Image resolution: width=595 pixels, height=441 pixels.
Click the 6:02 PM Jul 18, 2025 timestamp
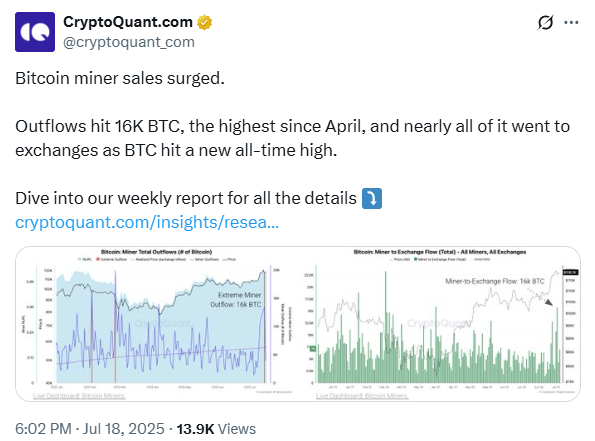tap(90, 429)
